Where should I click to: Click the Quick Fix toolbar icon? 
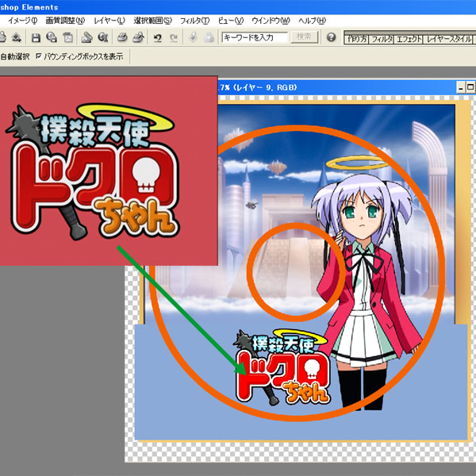pos(193,37)
